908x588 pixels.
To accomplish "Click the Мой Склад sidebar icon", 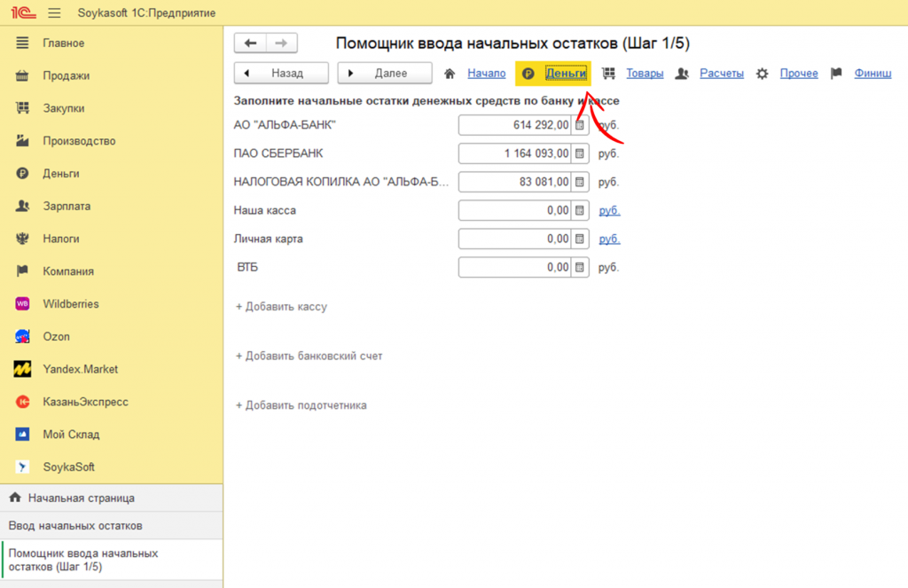I will click(x=23, y=435).
